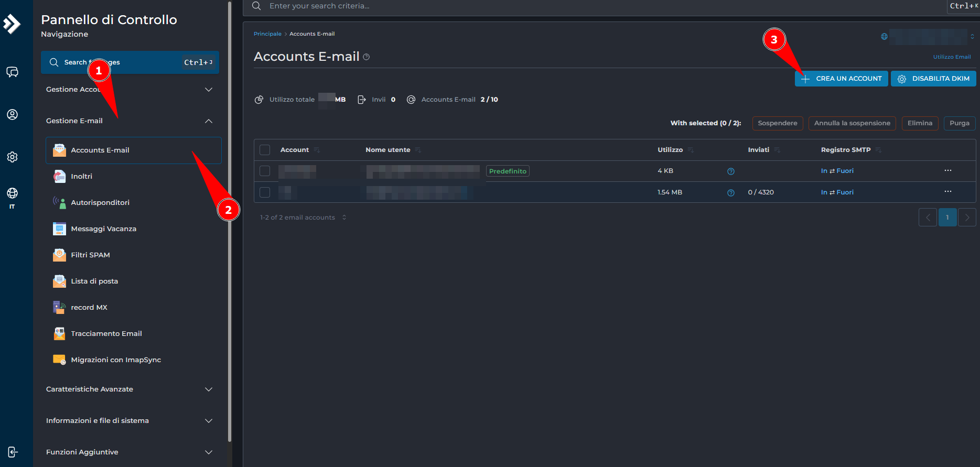
Task: Sort by Utilizzo column icon
Action: 691,150
